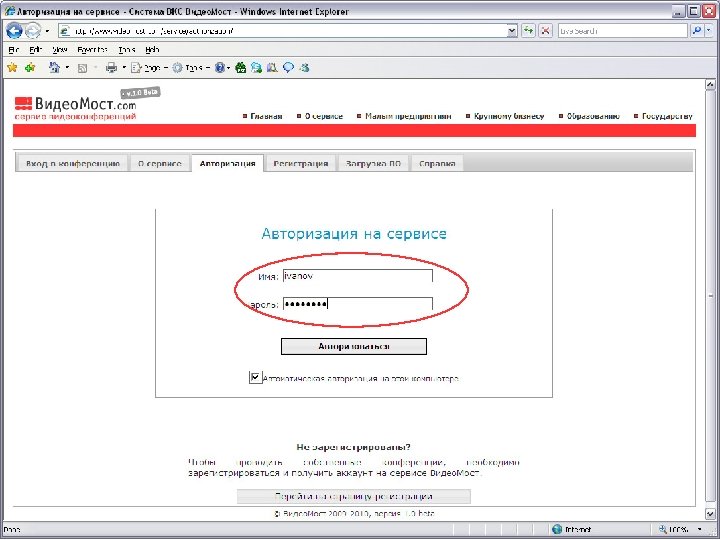Open the Главная site link
Viewport: 720px width, 540px height.
pos(266,116)
